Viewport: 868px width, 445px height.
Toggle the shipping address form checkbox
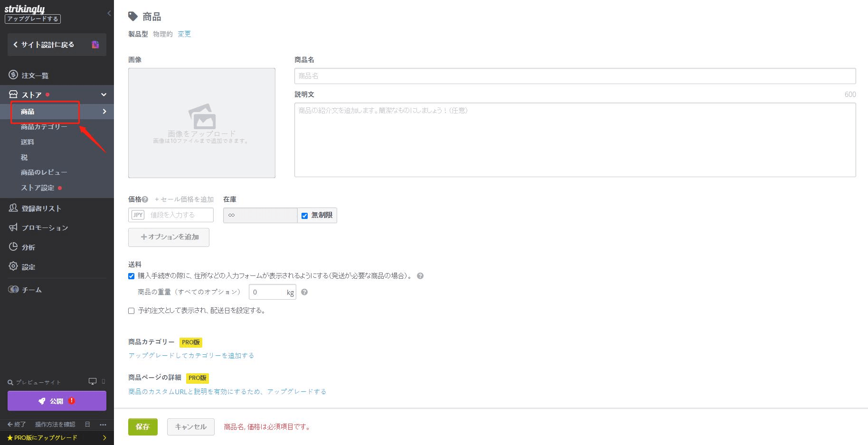132,276
